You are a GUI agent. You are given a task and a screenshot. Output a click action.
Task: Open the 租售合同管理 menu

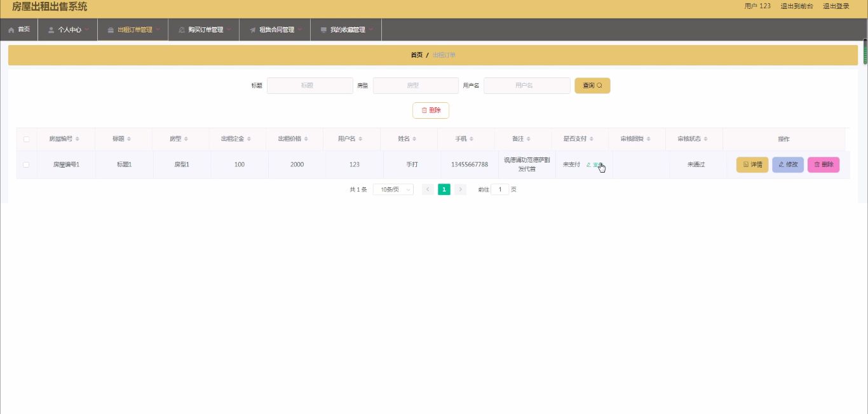[275, 30]
